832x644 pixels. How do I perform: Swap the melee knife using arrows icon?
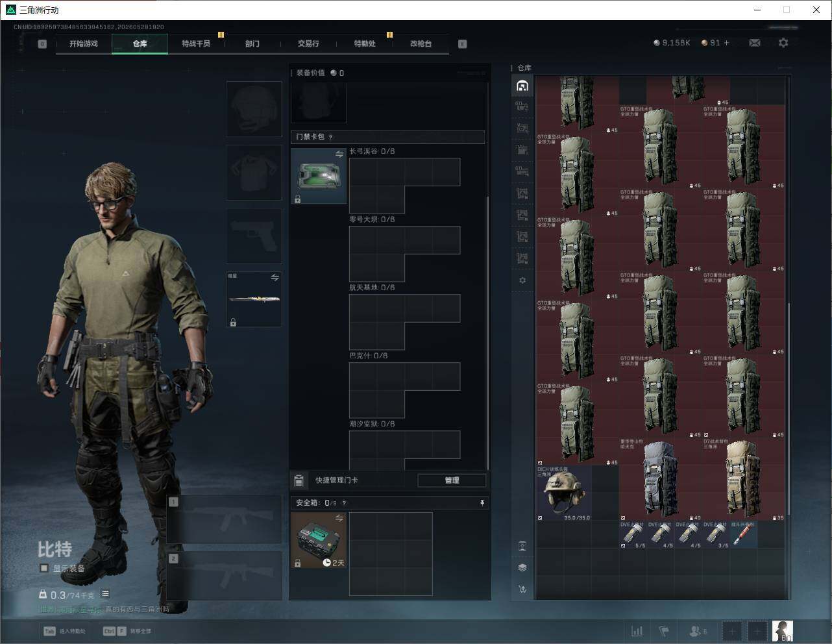pyautogui.click(x=275, y=277)
